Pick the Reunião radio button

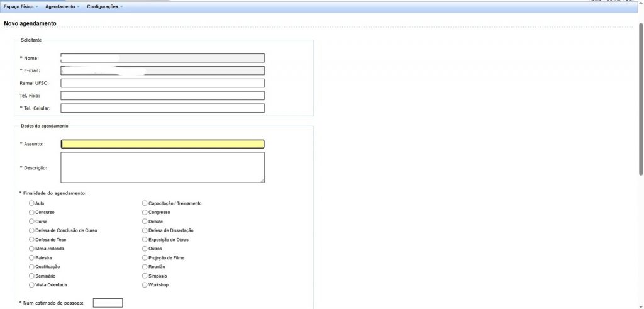(x=145, y=267)
